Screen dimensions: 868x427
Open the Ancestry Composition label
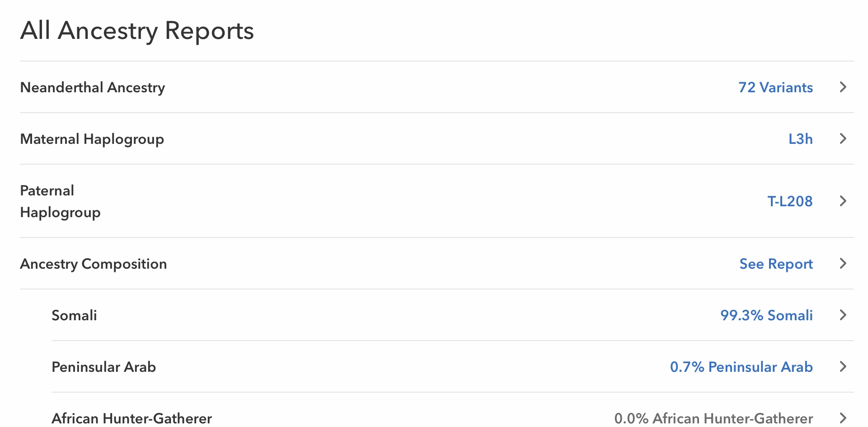pos(94,264)
